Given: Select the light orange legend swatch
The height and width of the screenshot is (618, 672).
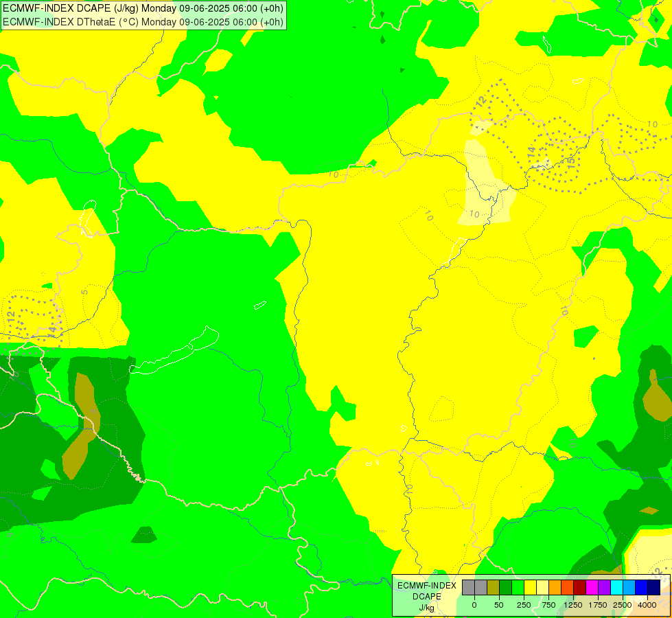Looking at the screenshot, I should click(x=555, y=588).
